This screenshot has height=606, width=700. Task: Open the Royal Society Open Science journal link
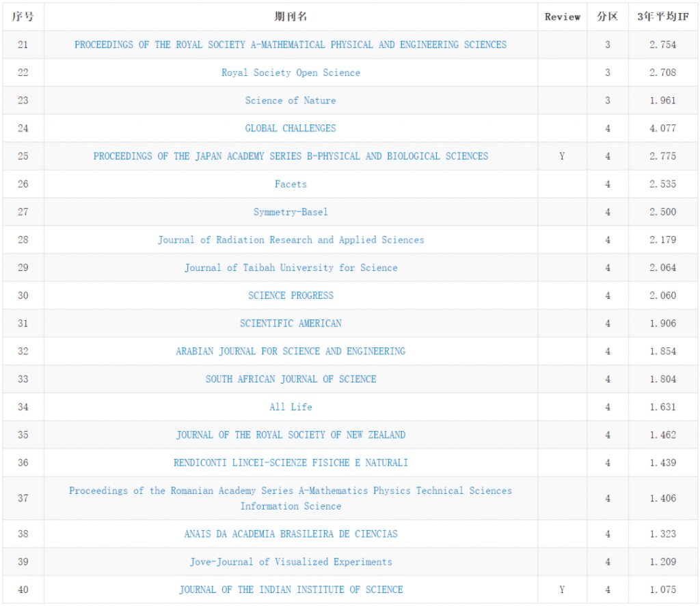pyautogui.click(x=291, y=73)
